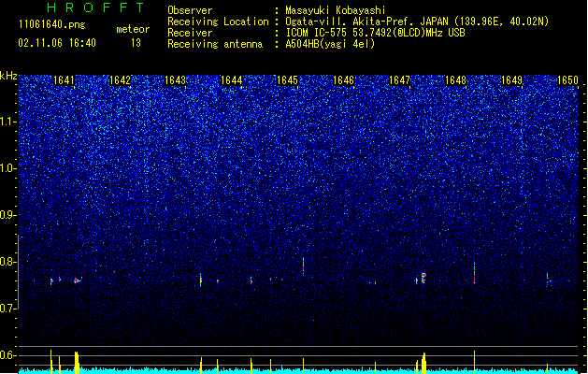Click the kHz axis unit label
The width and height of the screenshot is (588, 374).
pyautogui.click(x=8, y=76)
